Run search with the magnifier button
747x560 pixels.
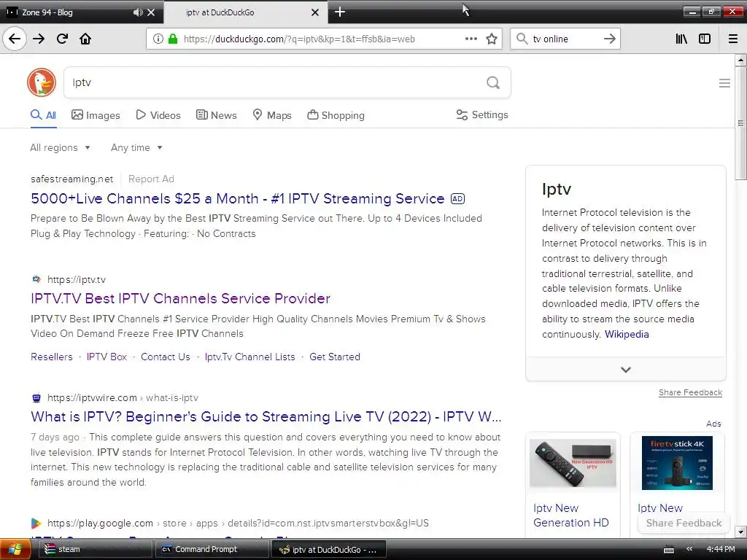(493, 83)
